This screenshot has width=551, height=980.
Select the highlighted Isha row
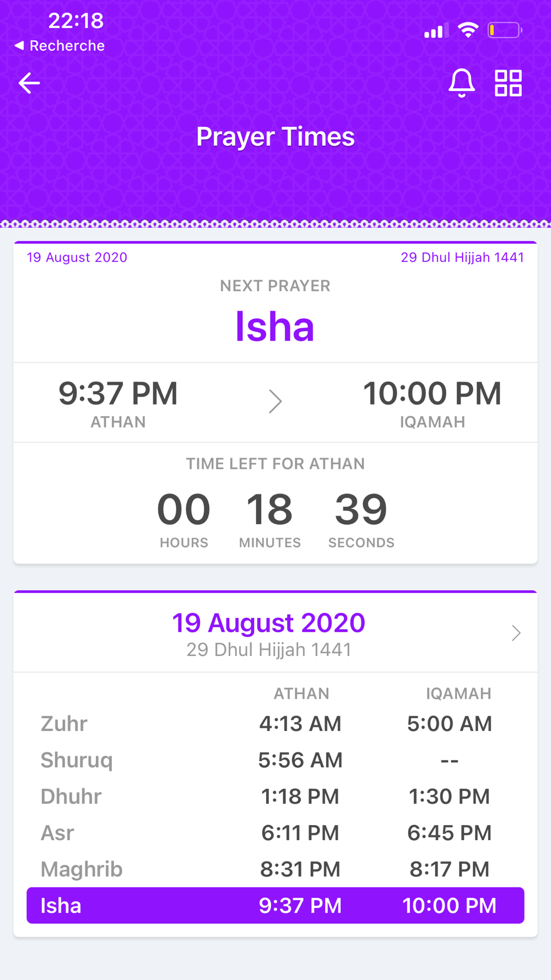[x=275, y=905]
